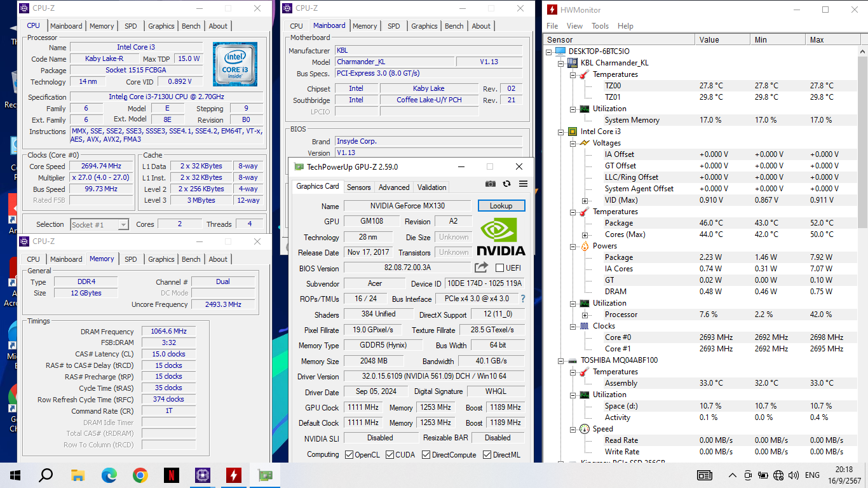Collapse the DESKTOP-6BTC5IO tree node
Viewport: 868px width, 488px height.
click(550, 51)
